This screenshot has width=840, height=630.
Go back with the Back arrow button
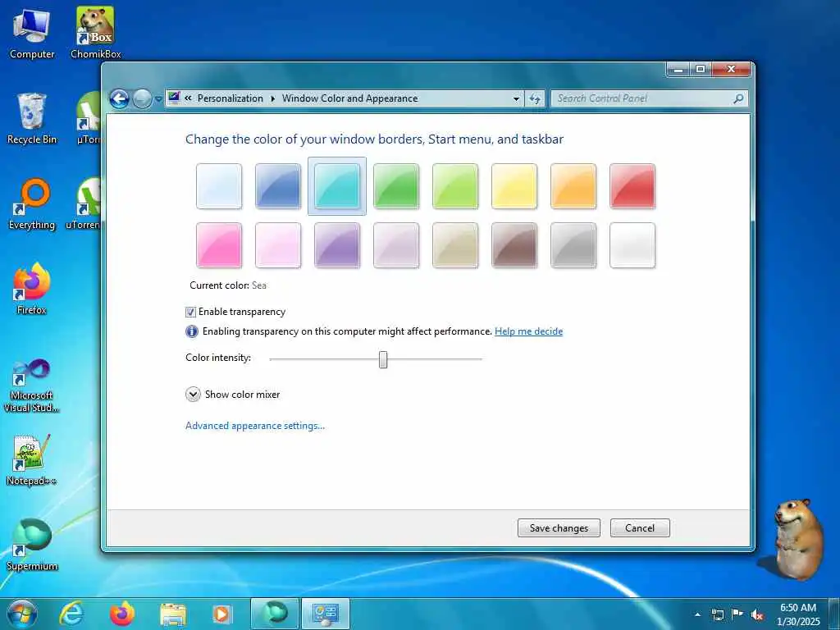tap(120, 98)
